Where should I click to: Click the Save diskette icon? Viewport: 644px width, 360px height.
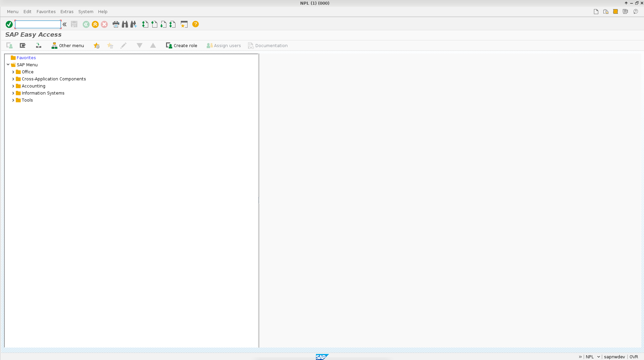(x=74, y=24)
